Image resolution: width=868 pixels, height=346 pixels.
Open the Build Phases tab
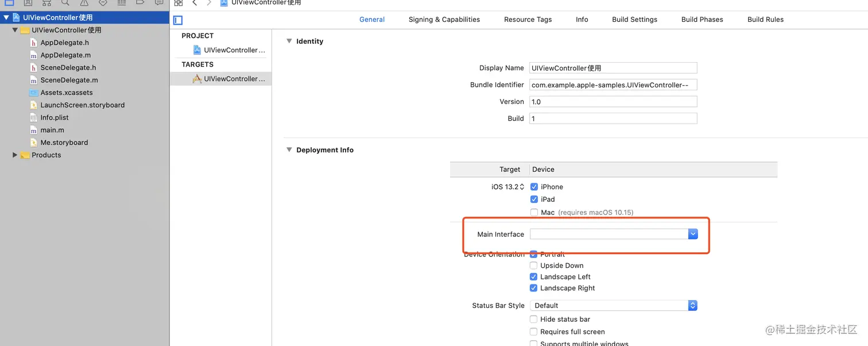click(702, 20)
